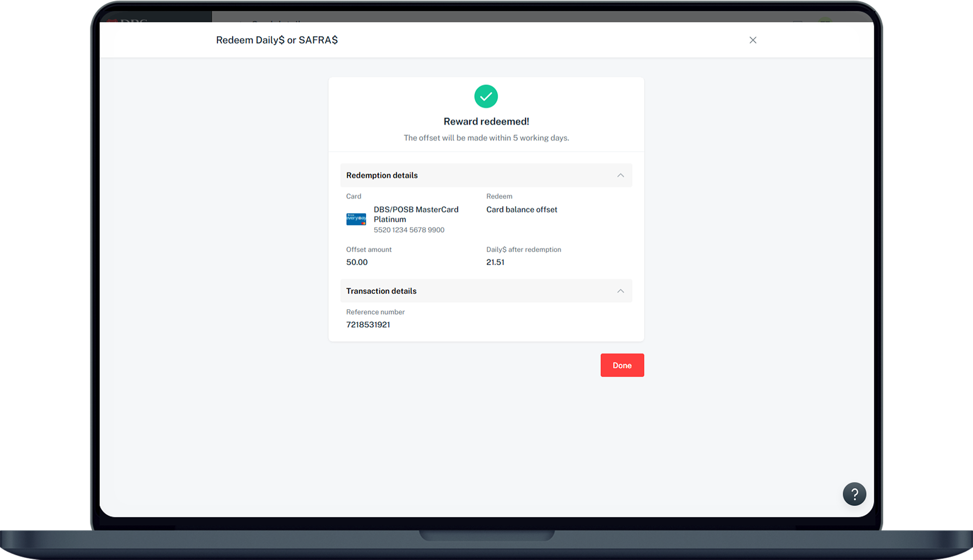This screenshot has height=560, width=973.
Task: Collapse Redemption details using its chevron
Action: [x=620, y=175]
